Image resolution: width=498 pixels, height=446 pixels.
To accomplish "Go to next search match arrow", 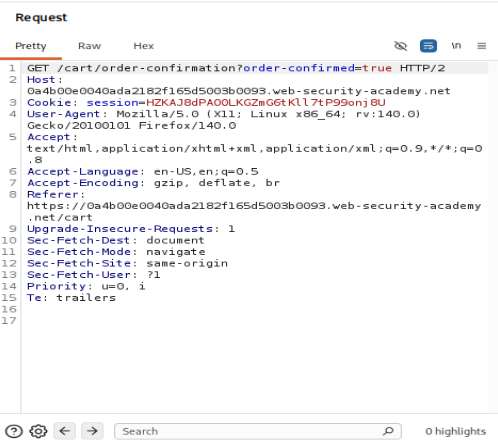I will pos(92,431).
